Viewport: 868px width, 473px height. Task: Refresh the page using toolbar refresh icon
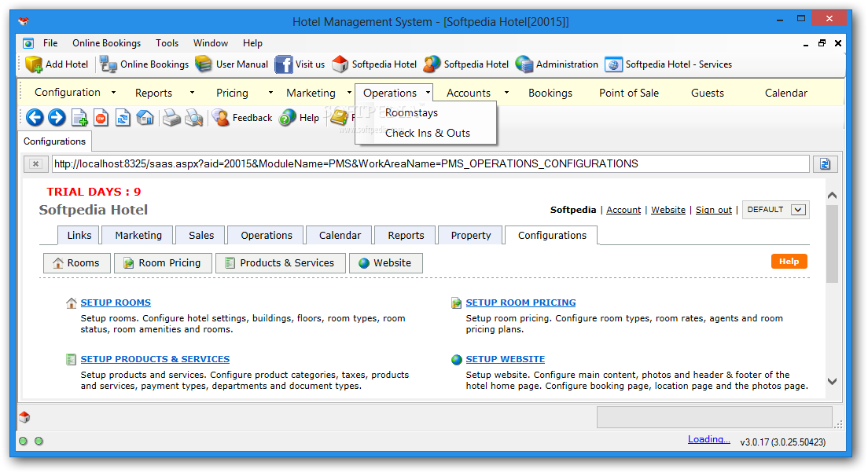point(123,118)
